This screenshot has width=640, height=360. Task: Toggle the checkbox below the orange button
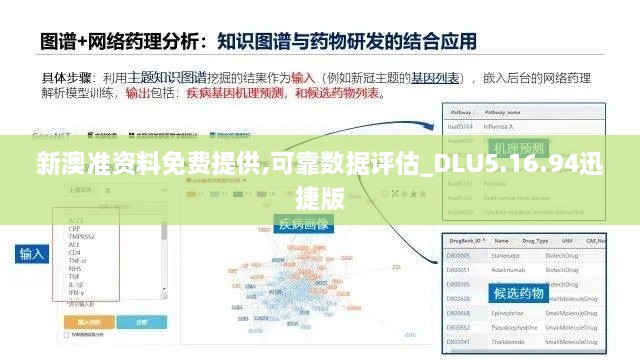66,335
